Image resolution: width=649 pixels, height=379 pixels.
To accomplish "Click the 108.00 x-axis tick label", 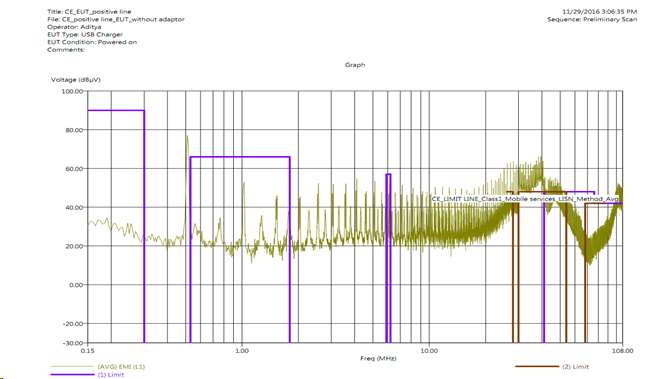I will tap(623, 351).
